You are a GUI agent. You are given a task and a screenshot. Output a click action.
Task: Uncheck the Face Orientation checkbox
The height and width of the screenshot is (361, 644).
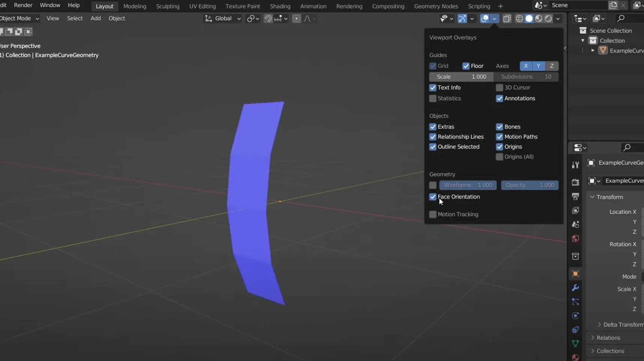click(433, 197)
